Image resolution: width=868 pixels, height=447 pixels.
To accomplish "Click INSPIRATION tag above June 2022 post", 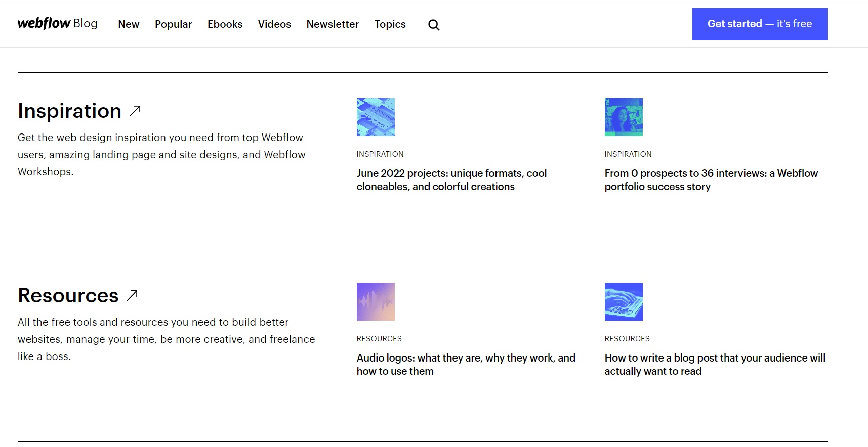I will coord(380,154).
